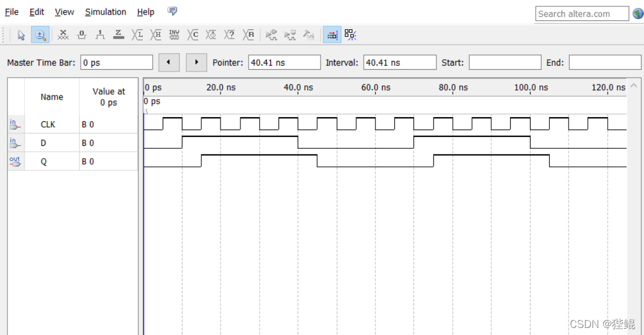This screenshot has width=644, height=335.
Task: Click the 20.0 ns timeline marker
Action: coord(221,87)
